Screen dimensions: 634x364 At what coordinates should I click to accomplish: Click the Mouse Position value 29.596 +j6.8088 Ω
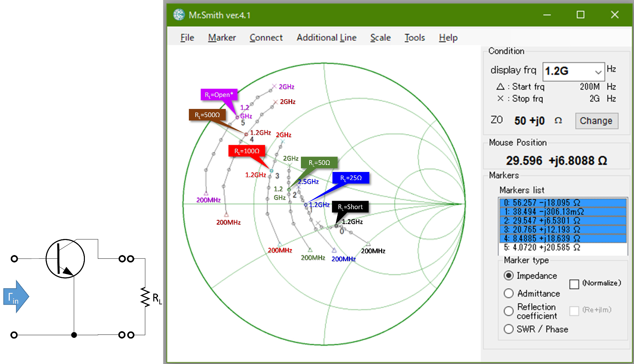557,161
